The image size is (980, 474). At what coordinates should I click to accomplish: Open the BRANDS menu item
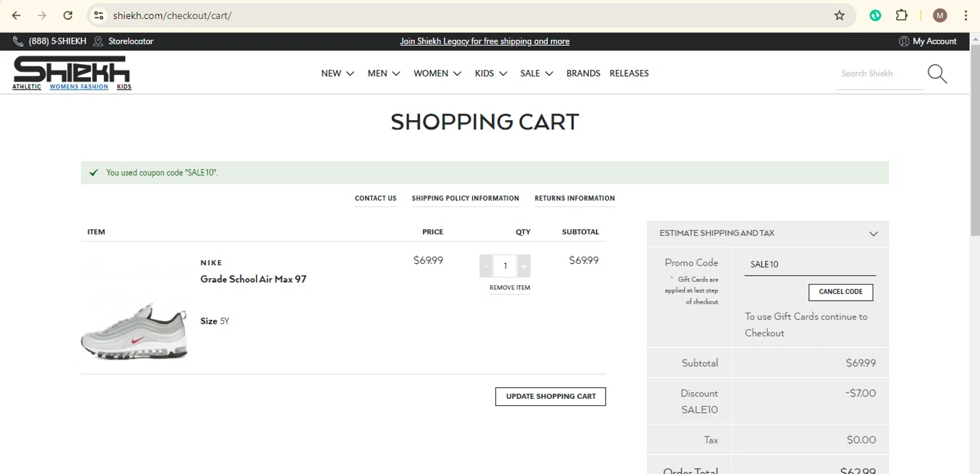pos(583,74)
